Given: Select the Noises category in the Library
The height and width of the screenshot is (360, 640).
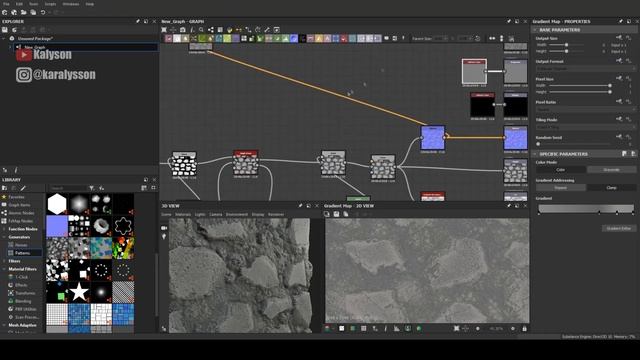Looking at the screenshot, I should [21, 245].
